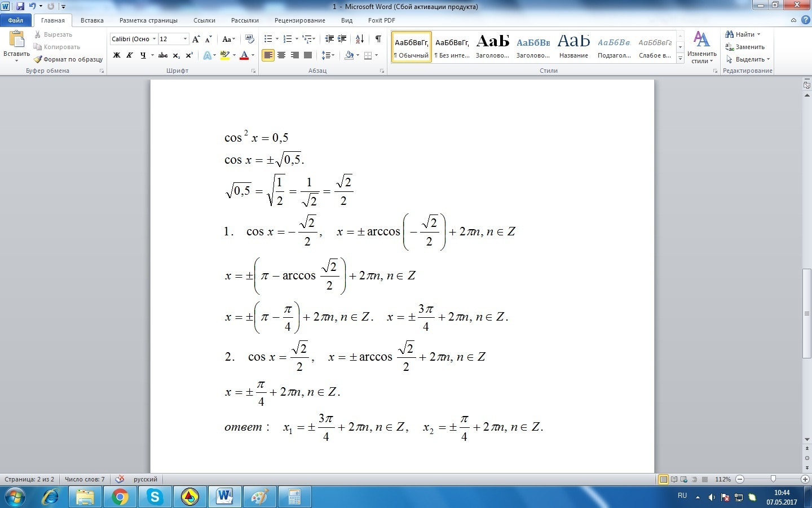Open Изменить стили (Change Styles)
The width and height of the screenshot is (812, 508).
tap(701, 47)
